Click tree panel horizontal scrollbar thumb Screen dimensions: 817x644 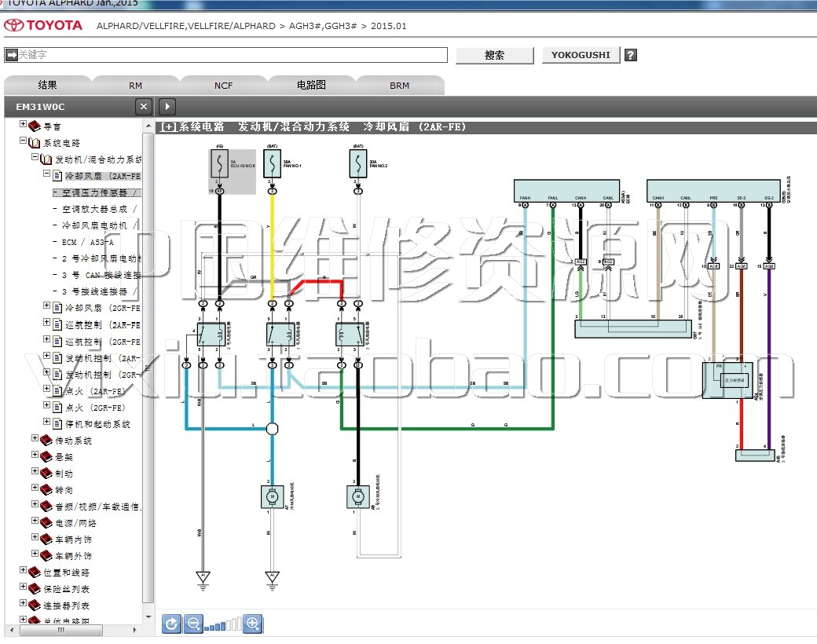pos(61,630)
